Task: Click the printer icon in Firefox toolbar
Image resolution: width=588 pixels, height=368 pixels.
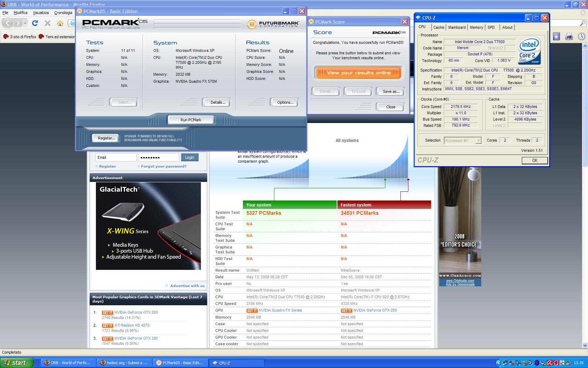Action: pyautogui.click(x=569, y=36)
